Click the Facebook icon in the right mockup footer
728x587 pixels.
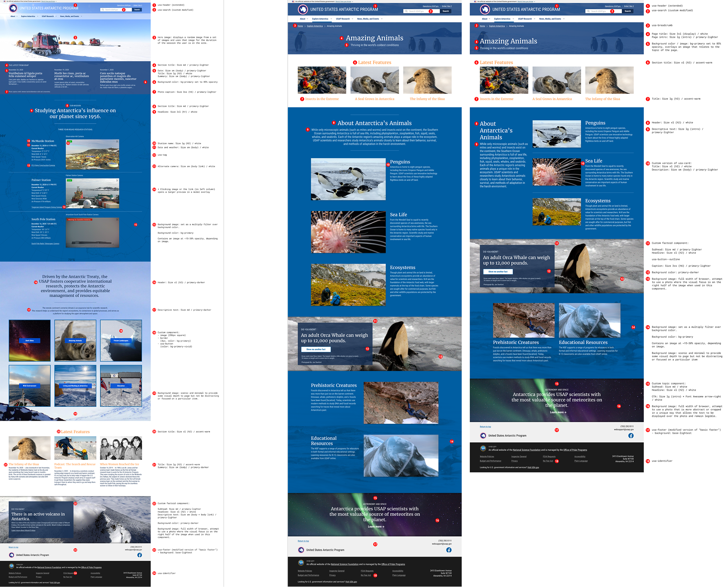pyautogui.click(x=631, y=436)
